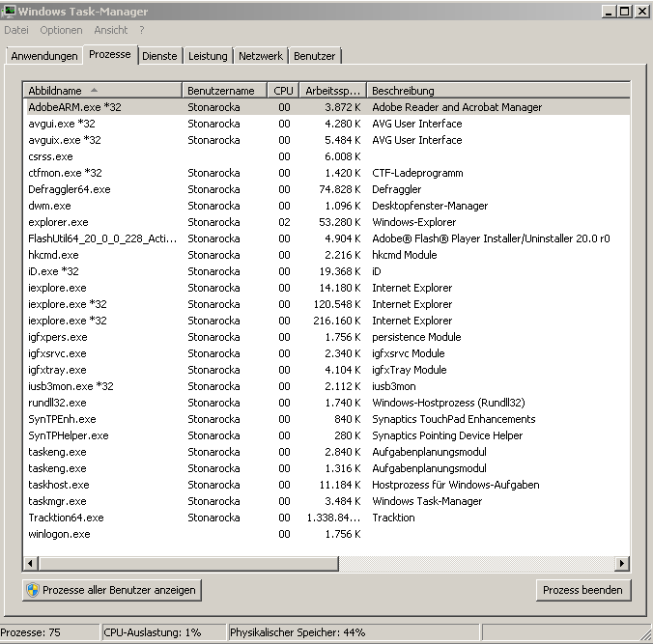Sort by Benutzername column header

[x=224, y=91]
